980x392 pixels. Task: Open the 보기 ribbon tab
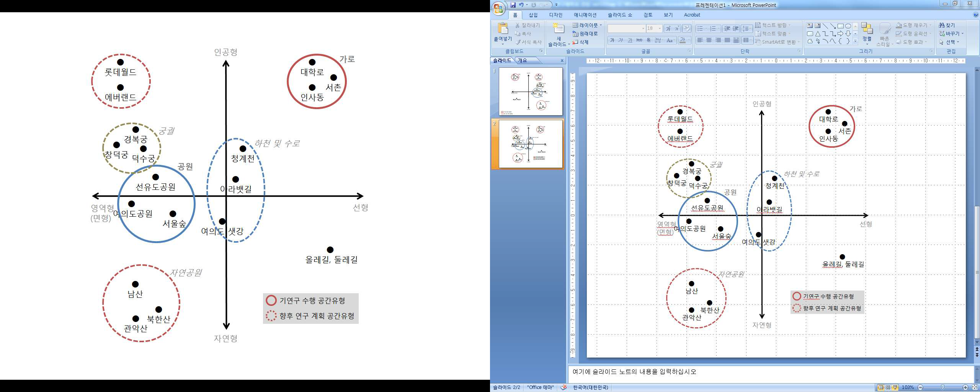tap(668, 15)
